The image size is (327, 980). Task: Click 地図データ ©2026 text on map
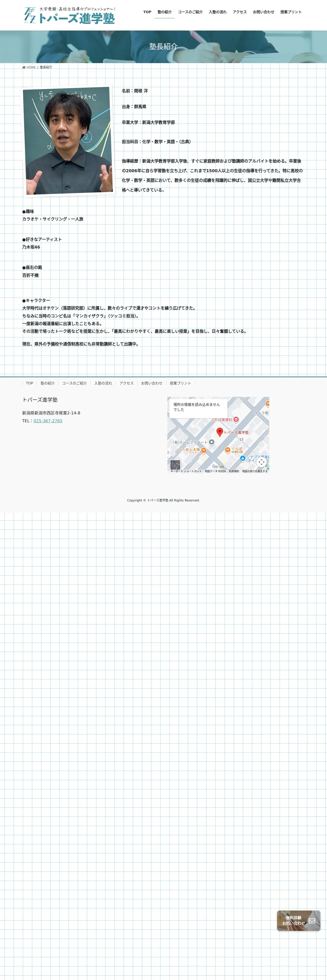coord(215,471)
